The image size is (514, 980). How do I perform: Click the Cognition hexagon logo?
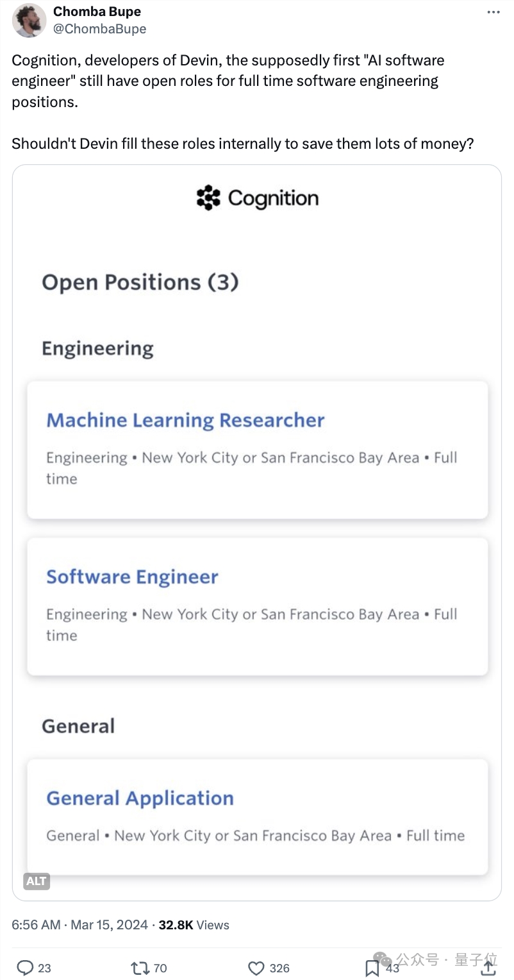click(x=208, y=198)
